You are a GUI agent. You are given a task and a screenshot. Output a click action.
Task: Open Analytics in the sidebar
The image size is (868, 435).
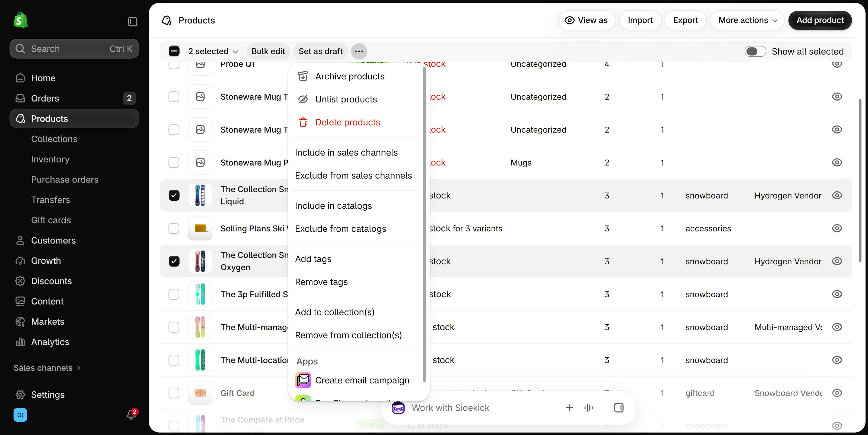click(74, 342)
